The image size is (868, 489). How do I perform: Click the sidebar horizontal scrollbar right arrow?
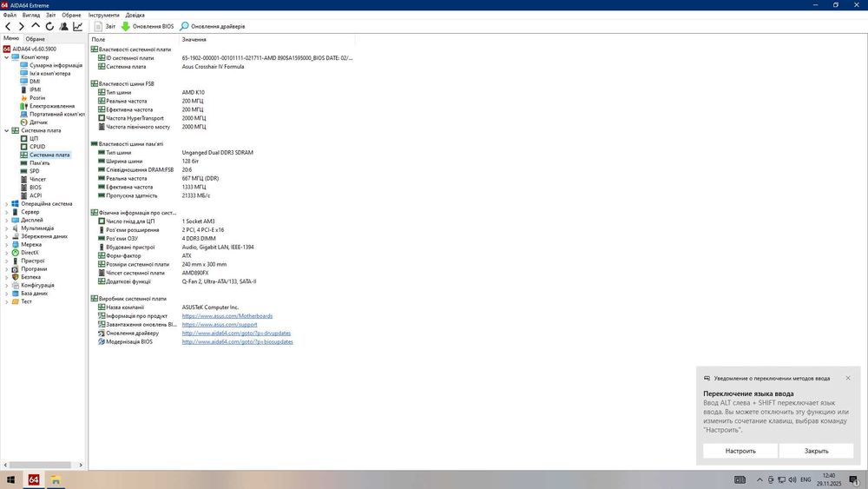pyautogui.click(x=81, y=466)
